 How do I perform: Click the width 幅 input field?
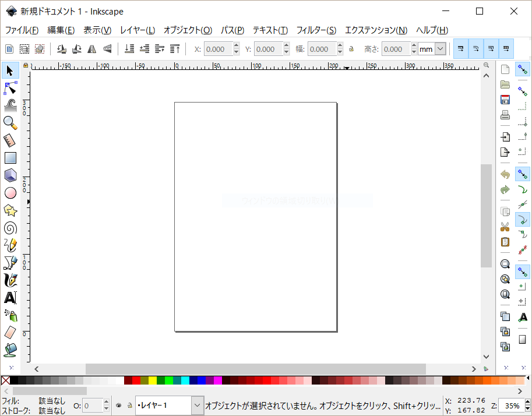click(322, 49)
